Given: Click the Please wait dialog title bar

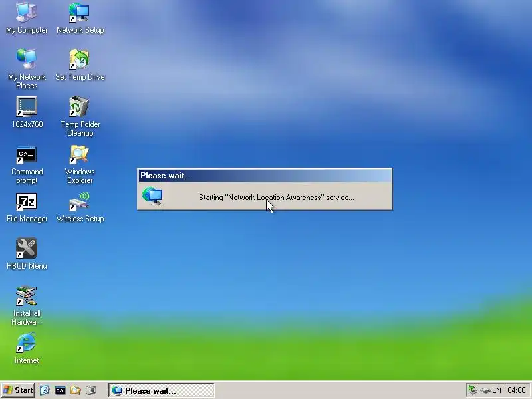Looking at the screenshot, I should [265, 176].
